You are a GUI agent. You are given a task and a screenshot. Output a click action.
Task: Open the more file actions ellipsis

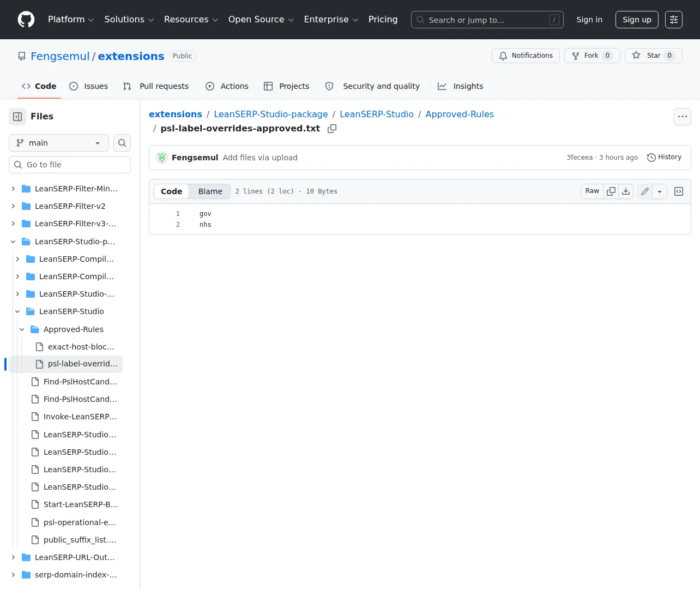[x=683, y=117]
